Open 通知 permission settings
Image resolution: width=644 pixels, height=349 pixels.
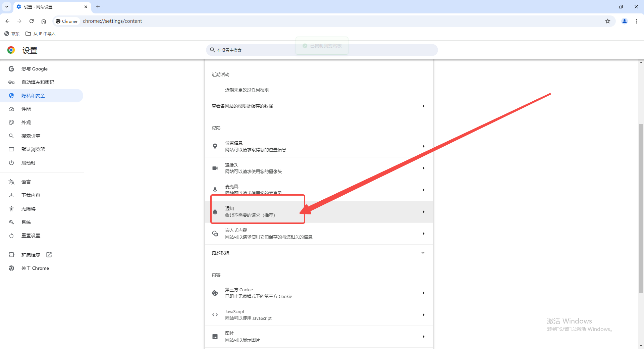click(x=319, y=212)
